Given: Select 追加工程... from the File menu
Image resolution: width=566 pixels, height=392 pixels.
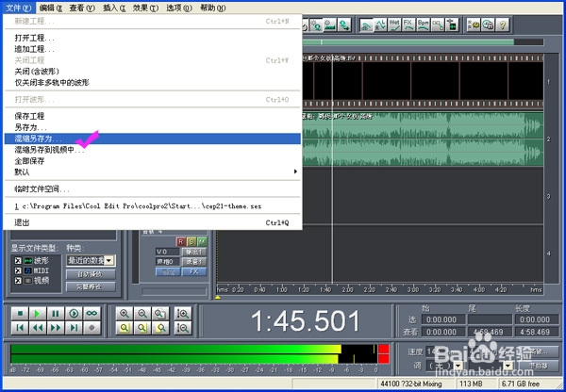Looking at the screenshot, I should tap(152, 49).
